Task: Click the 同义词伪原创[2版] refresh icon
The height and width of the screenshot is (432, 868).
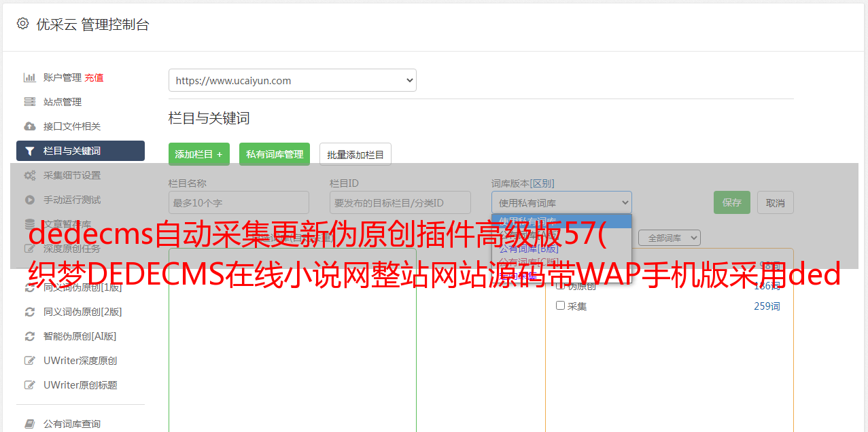Action: tap(29, 312)
